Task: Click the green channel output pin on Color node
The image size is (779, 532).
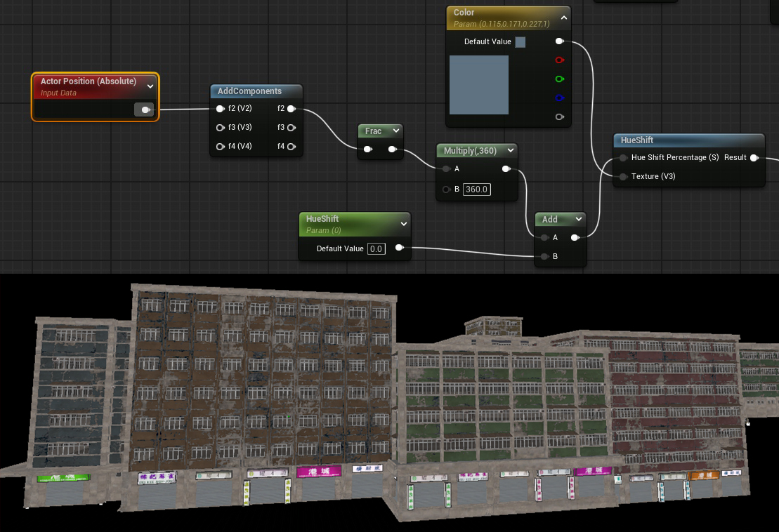Action: 559,79
